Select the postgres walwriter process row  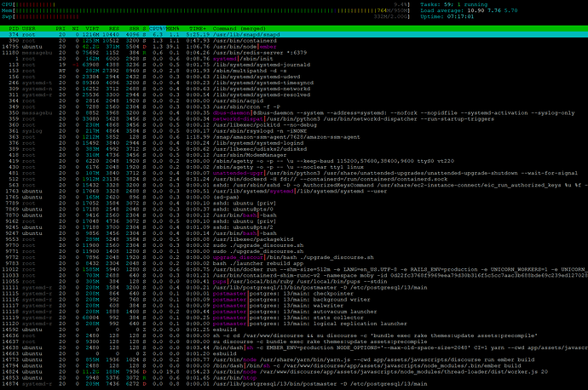[x=294, y=306]
